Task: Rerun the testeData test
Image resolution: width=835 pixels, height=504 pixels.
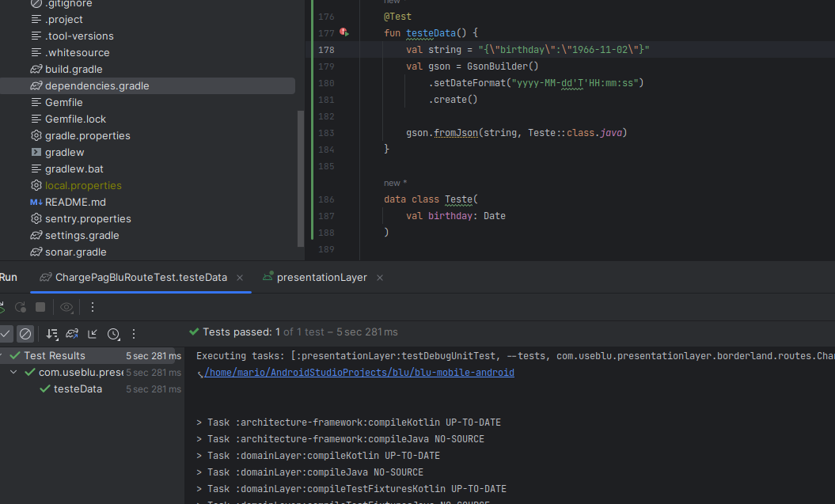Action: [20, 306]
